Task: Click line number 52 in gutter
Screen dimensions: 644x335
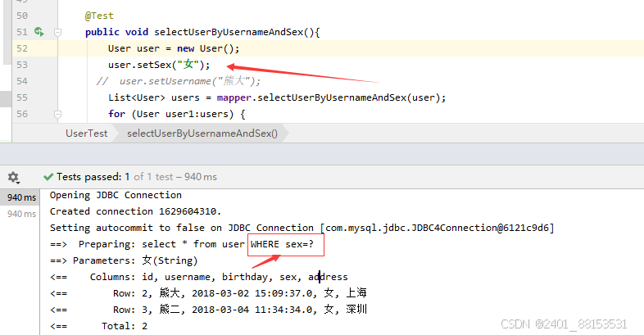Action: coord(22,48)
